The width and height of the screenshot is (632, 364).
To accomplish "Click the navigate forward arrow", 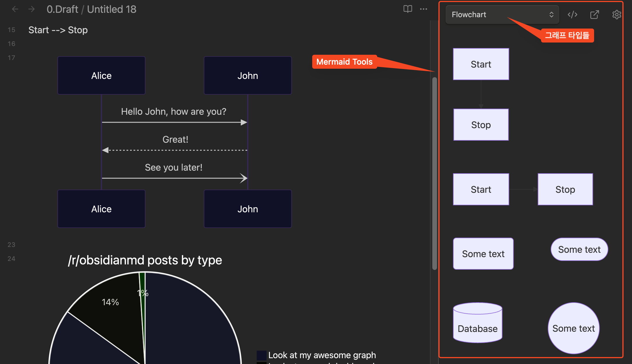I will coord(31,9).
